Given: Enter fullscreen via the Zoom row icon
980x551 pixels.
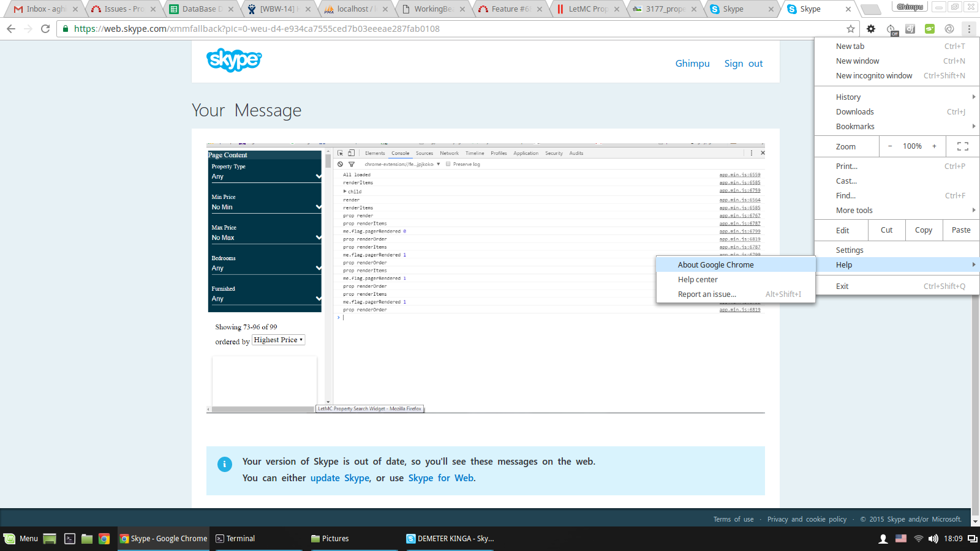Looking at the screenshot, I should point(963,146).
